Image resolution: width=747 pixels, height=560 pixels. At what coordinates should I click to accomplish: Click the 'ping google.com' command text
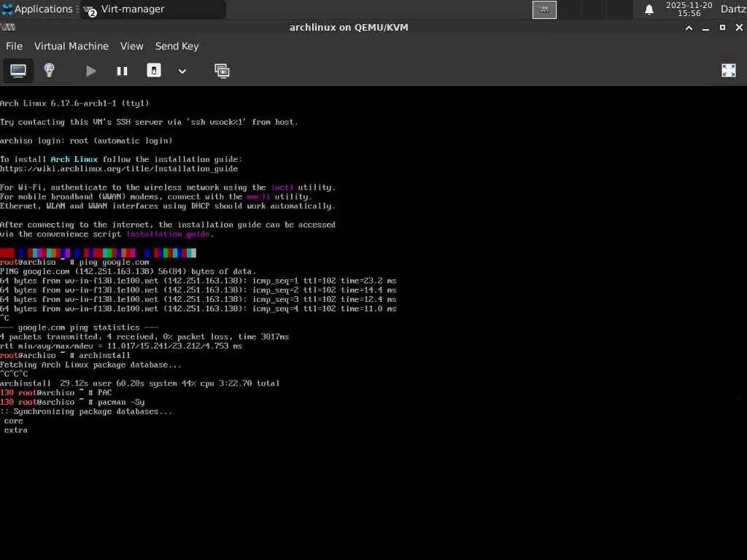114,262
